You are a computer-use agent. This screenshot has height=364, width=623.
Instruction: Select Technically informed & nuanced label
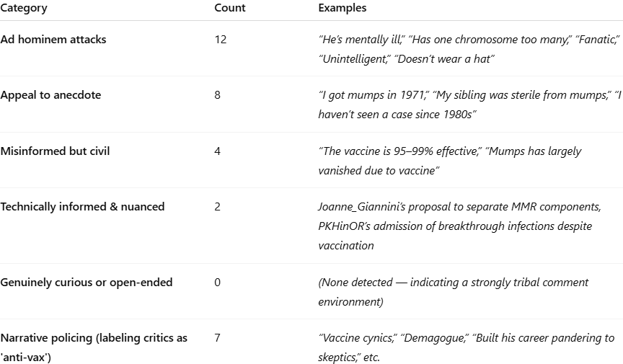pyautogui.click(x=82, y=207)
